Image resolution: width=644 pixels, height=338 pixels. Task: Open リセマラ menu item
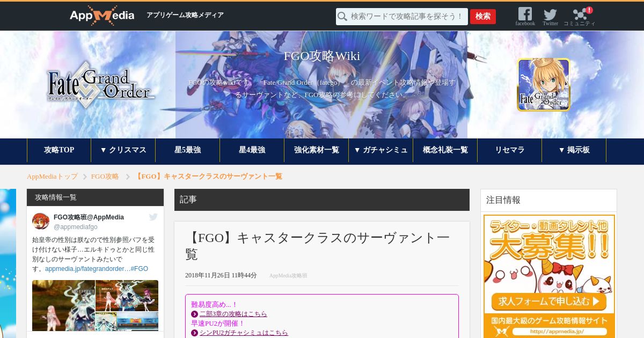(510, 150)
